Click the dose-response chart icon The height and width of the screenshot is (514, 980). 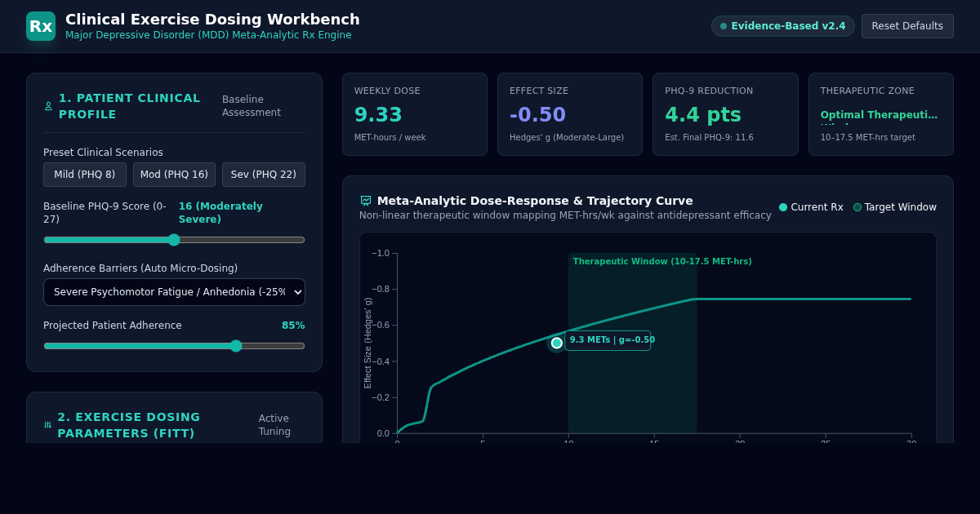(x=366, y=201)
